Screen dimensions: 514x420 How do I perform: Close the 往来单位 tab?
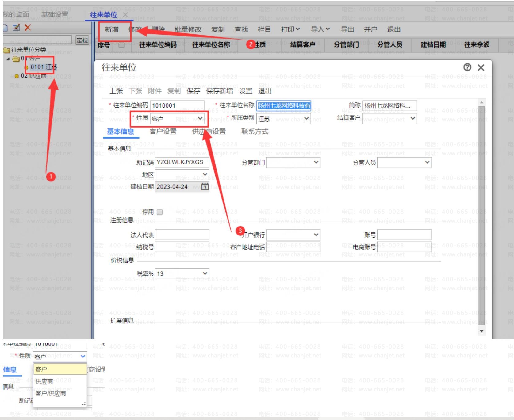(125, 15)
